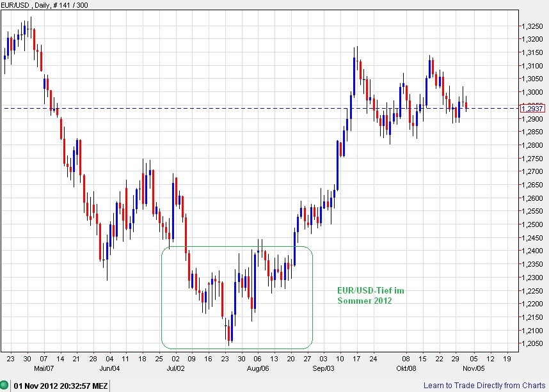Click the 'Nov/05' month label

[473, 368]
